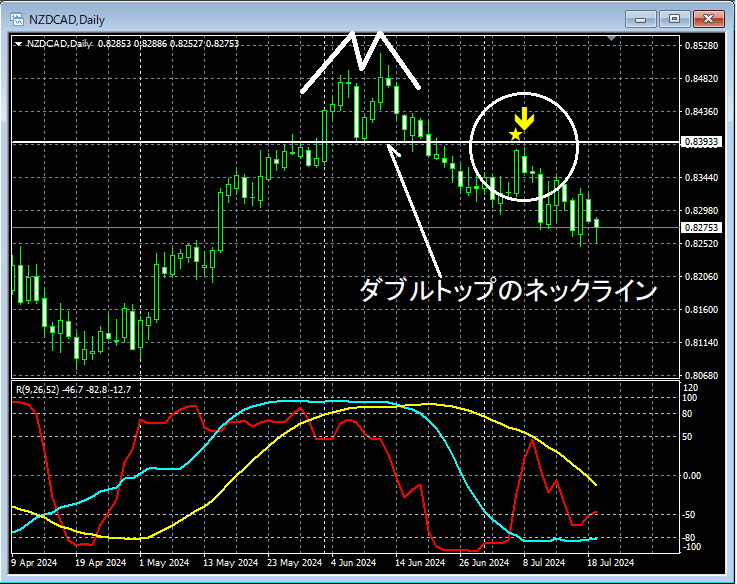Click the 8 Jul 2024 date label
The height and width of the screenshot is (584, 737).
coord(544,562)
